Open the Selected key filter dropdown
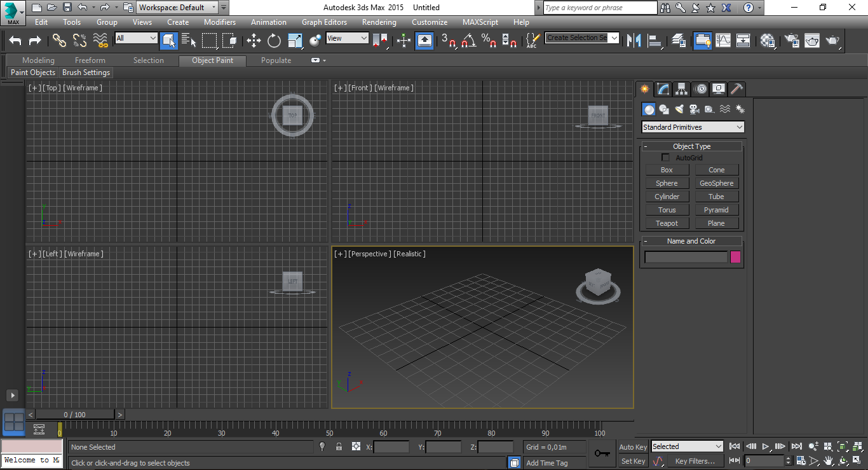The height and width of the screenshot is (470, 868). click(x=687, y=446)
